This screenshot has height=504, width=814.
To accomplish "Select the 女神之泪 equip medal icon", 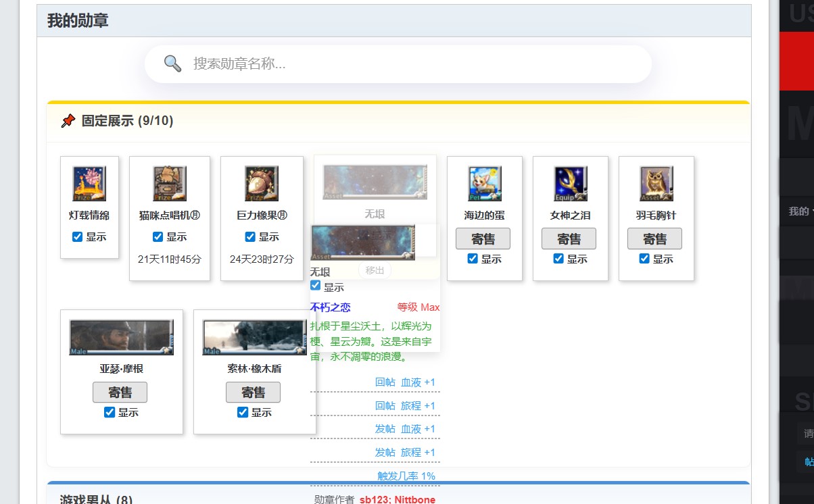I will pos(571,184).
